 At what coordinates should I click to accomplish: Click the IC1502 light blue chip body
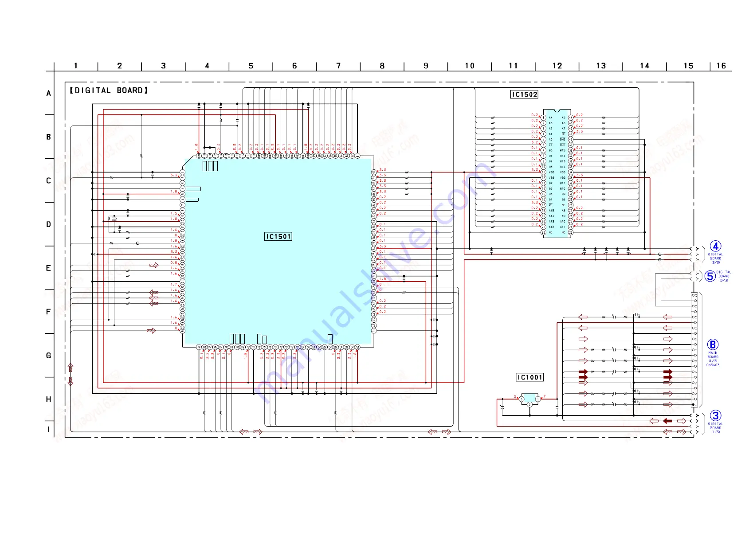(x=557, y=173)
